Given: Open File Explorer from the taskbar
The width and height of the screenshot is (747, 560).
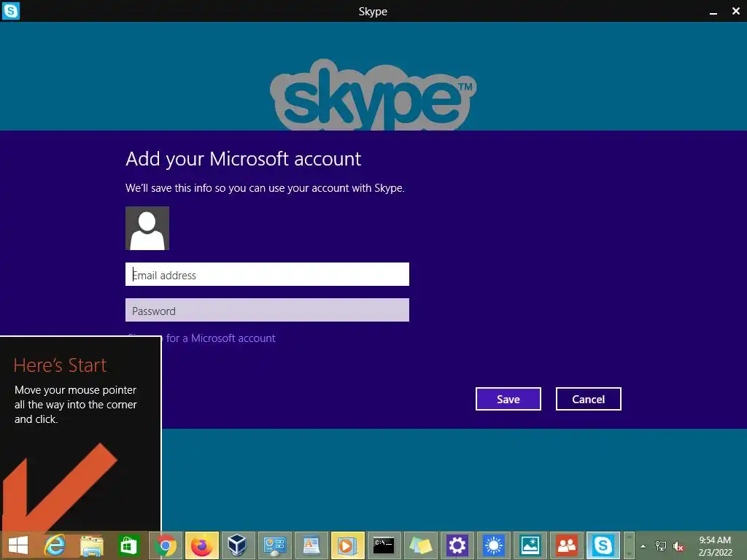Looking at the screenshot, I should (92, 545).
